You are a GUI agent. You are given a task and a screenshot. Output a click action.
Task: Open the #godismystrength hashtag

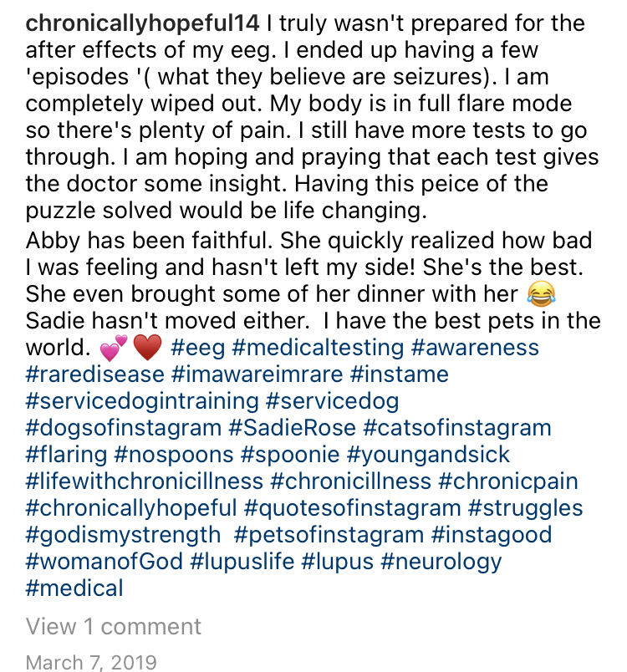click(124, 535)
